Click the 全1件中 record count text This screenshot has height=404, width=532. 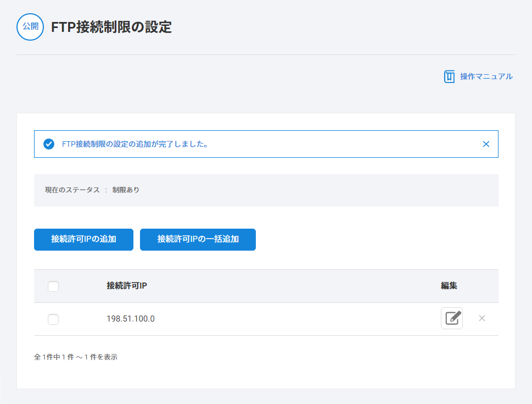click(76, 357)
